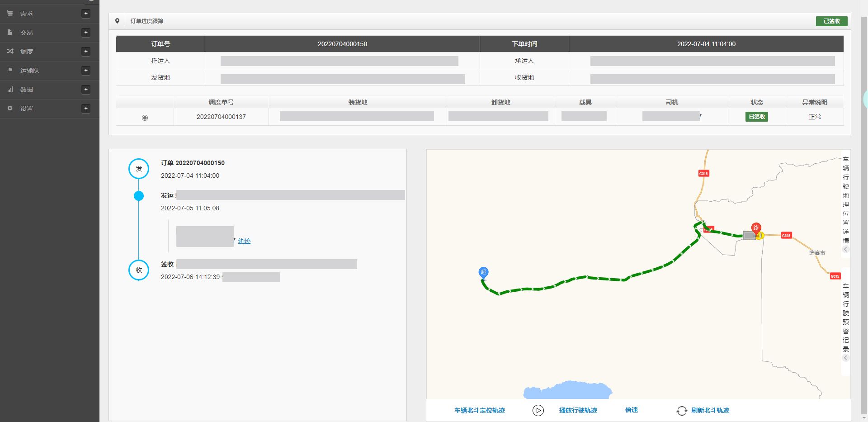Click the truck icon on the map route
This screenshot has width=868, height=422.
tap(750, 236)
